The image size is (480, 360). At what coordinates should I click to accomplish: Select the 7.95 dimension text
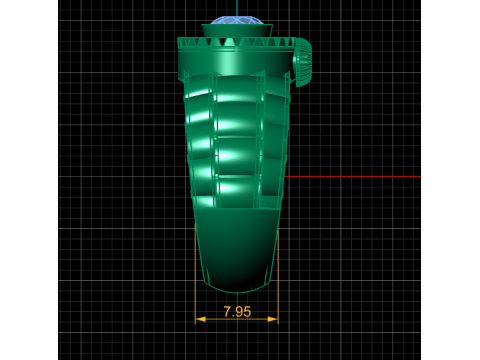click(x=237, y=312)
